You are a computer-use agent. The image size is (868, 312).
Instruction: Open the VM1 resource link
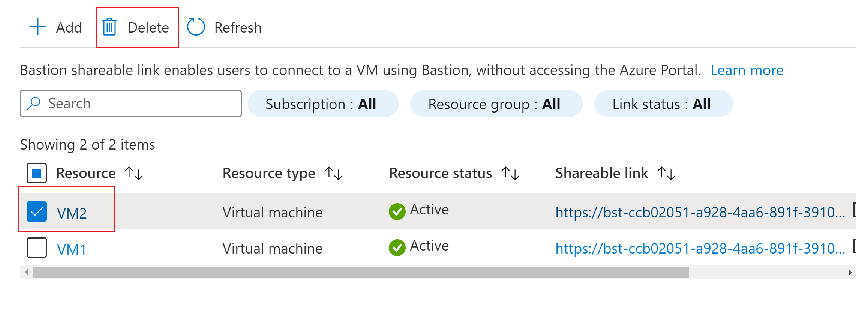[72, 249]
